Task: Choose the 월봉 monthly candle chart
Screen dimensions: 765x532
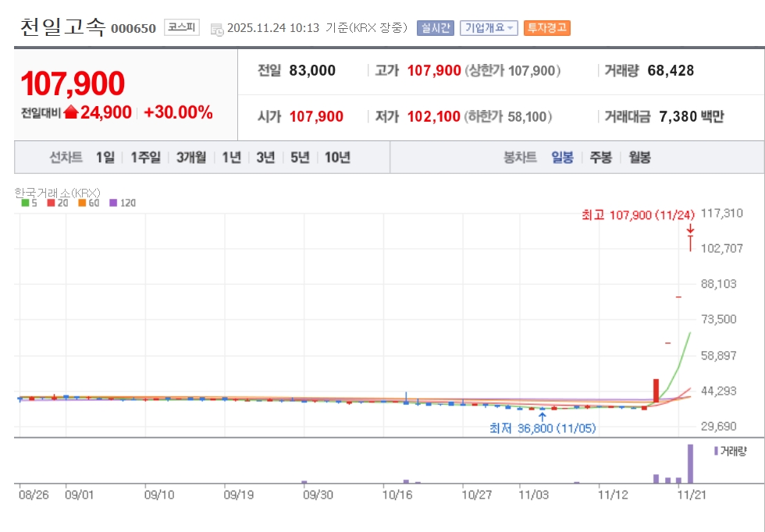Action: click(639, 158)
